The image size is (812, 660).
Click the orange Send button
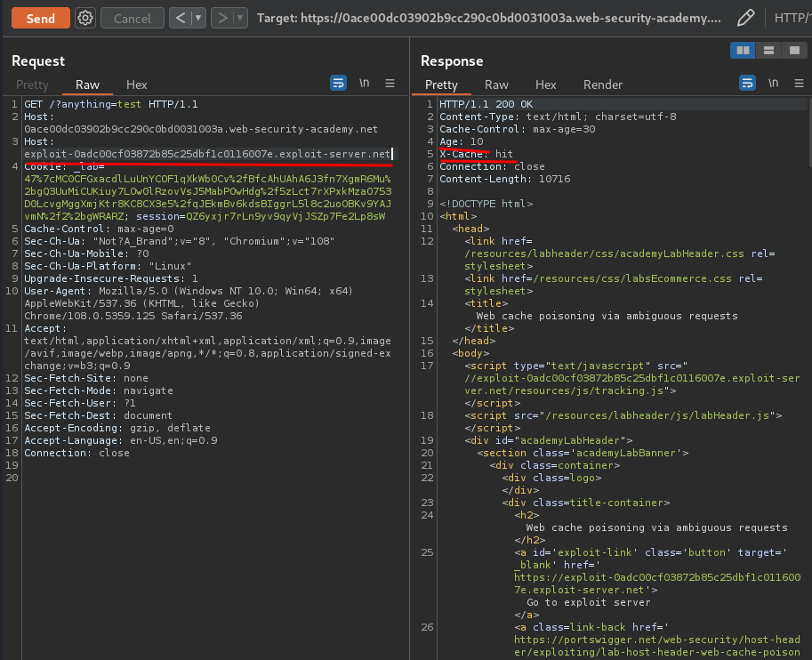[x=40, y=18]
